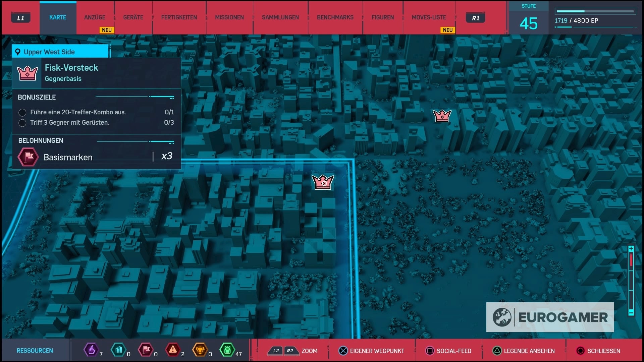Toggle the 20-Treffer-Kombo bonus objective circle
The image size is (644, 362).
(x=22, y=112)
